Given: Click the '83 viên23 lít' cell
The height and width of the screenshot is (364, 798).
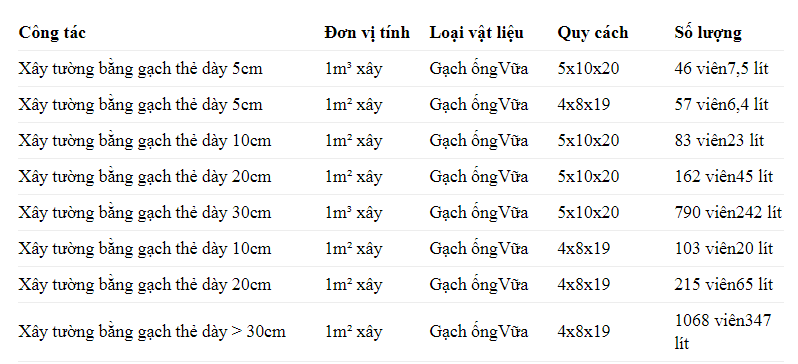Looking at the screenshot, I should point(719,140).
